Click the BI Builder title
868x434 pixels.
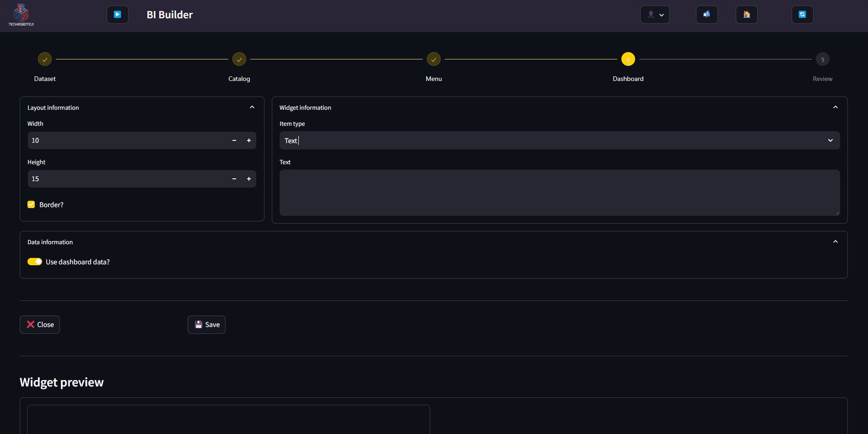(x=170, y=15)
